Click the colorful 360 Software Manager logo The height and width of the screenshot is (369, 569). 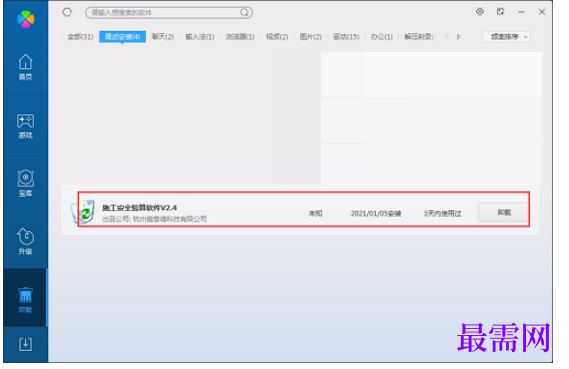coord(26,19)
